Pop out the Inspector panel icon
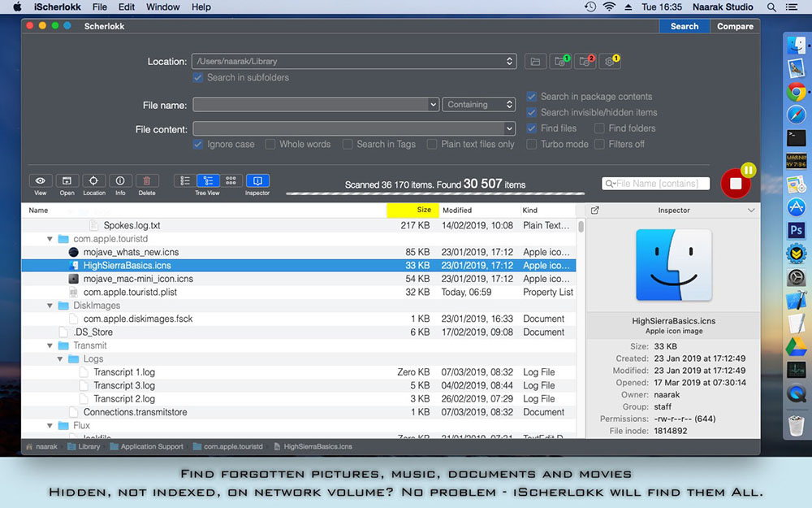The image size is (812, 508). pyautogui.click(x=595, y=210)
